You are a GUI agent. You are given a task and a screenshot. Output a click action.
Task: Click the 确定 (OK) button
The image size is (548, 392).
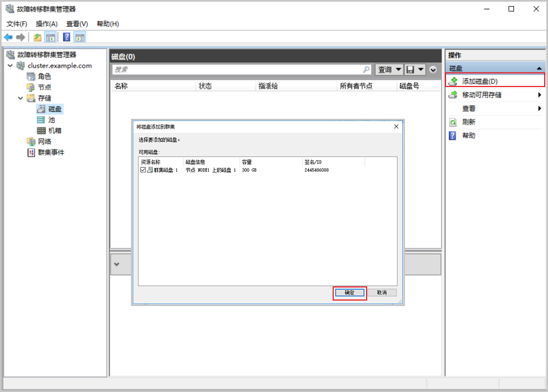click(x=350, y=293)
